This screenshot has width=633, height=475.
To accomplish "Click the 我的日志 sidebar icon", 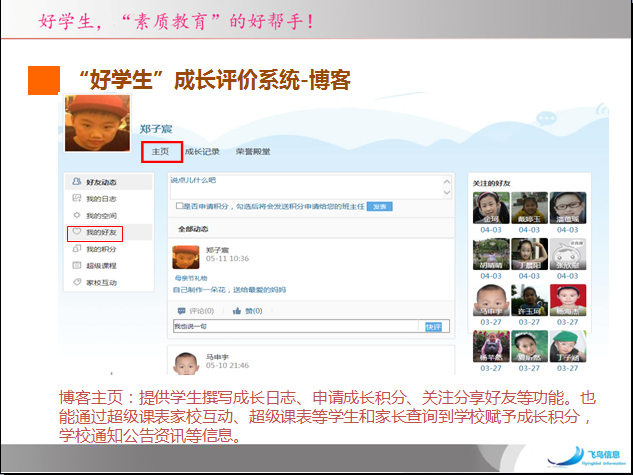I will tap(76, 199).
